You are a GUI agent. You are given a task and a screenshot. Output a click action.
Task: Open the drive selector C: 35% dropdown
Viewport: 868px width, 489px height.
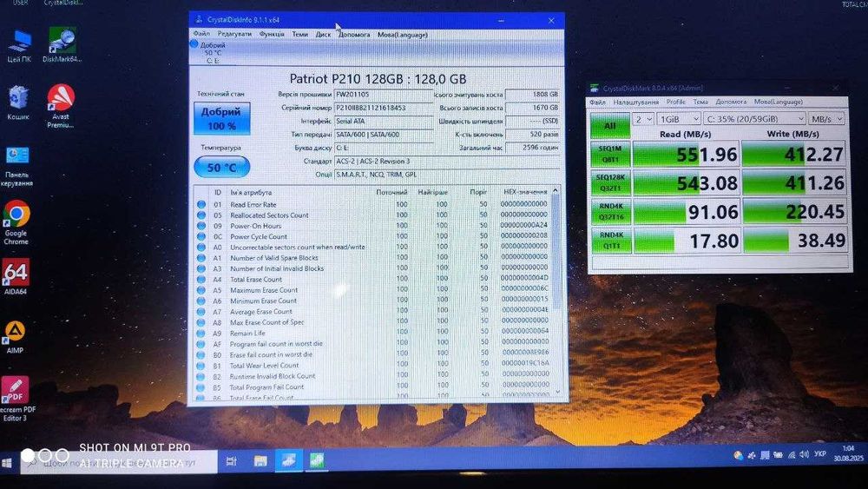tap(754, 119)
